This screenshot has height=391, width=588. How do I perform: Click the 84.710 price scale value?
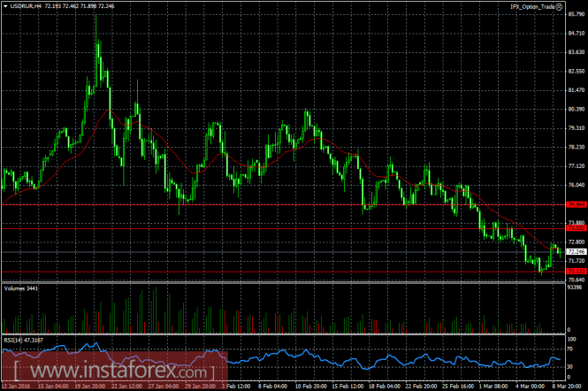(x=577, y=34)
